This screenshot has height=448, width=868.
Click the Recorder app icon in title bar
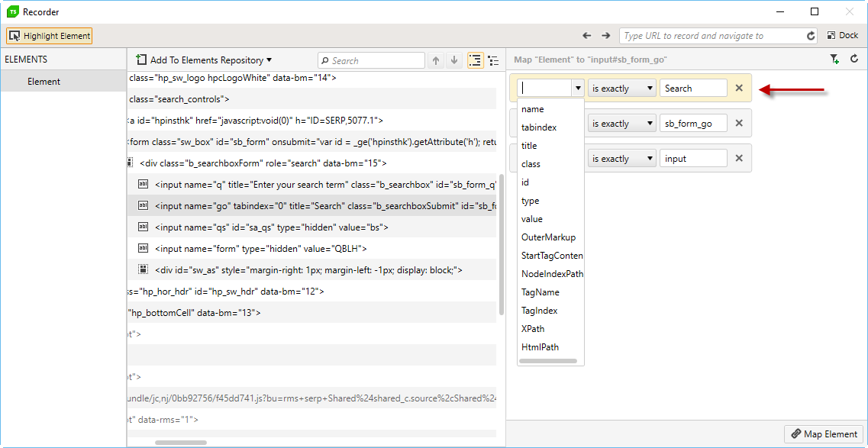pos(12,11)
